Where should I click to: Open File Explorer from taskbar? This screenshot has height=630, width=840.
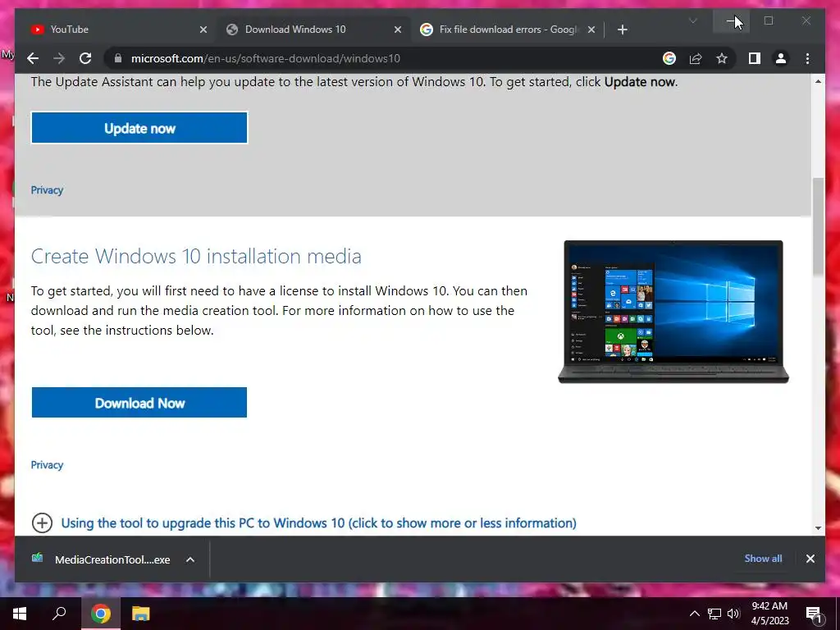click(x=141, y=614)
